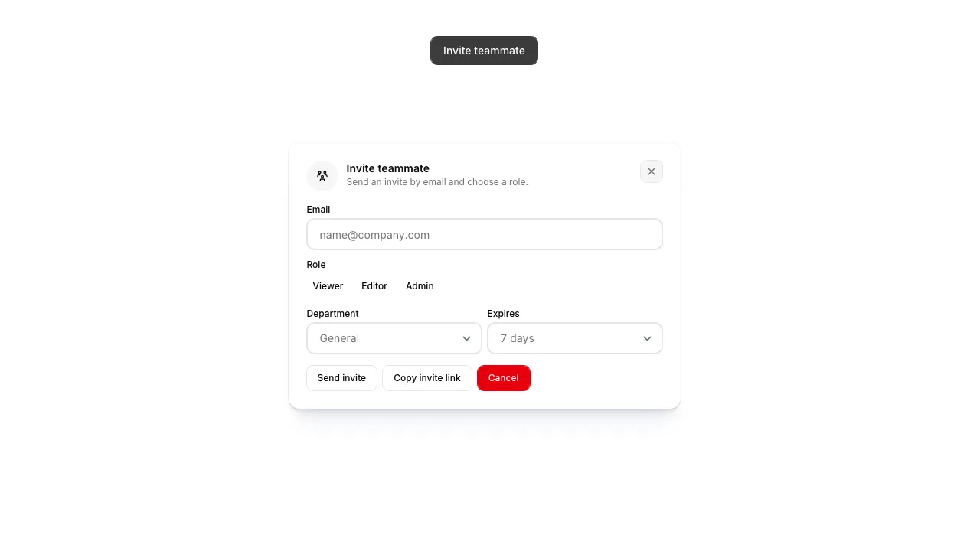Focus the Email input field

(x=485, y=234)
